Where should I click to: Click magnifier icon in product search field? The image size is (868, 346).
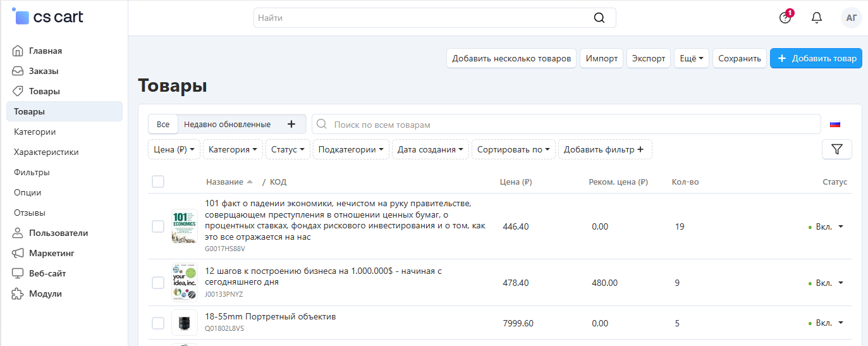coord(322,124)
